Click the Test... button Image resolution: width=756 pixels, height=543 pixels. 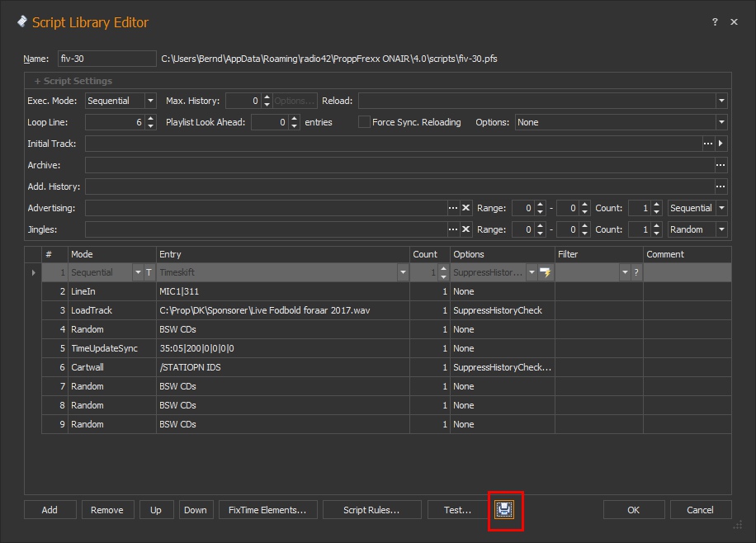(x=457, y=510)
